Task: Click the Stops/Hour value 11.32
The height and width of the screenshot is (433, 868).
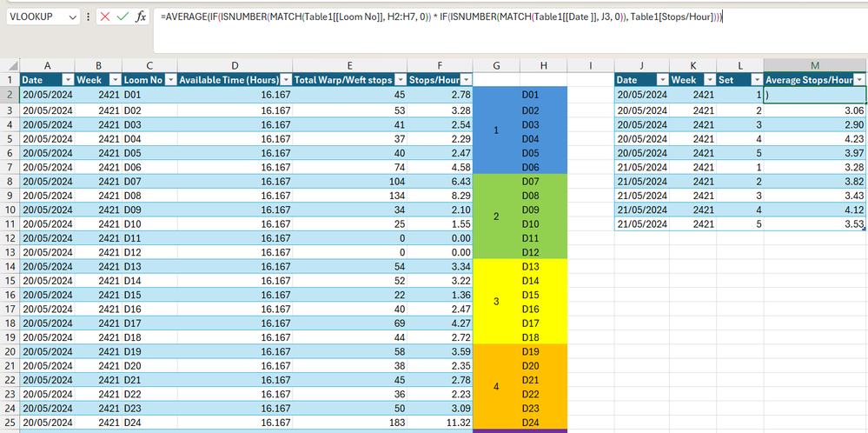Action: 441,423
